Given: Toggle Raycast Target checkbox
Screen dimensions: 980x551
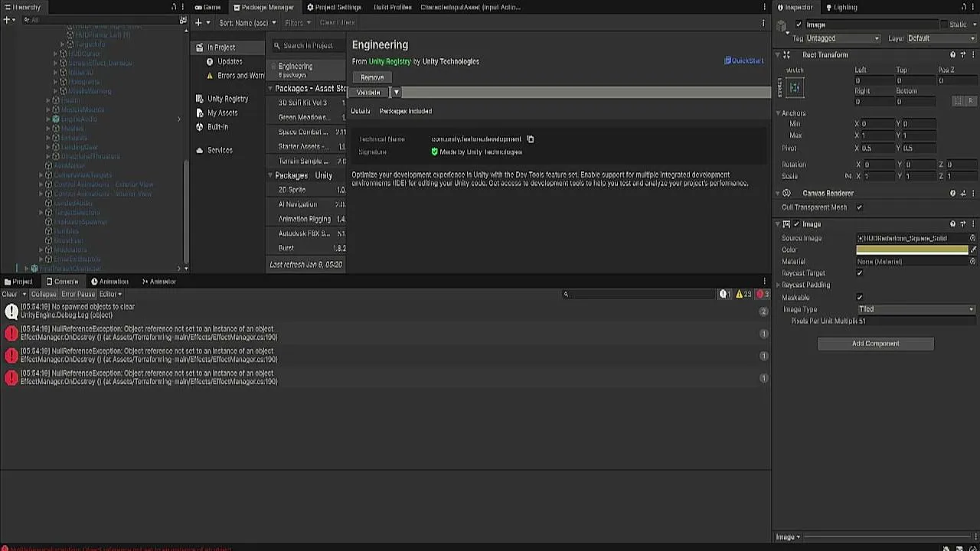Looking at the screenshot, I should [x=859, y=273].
